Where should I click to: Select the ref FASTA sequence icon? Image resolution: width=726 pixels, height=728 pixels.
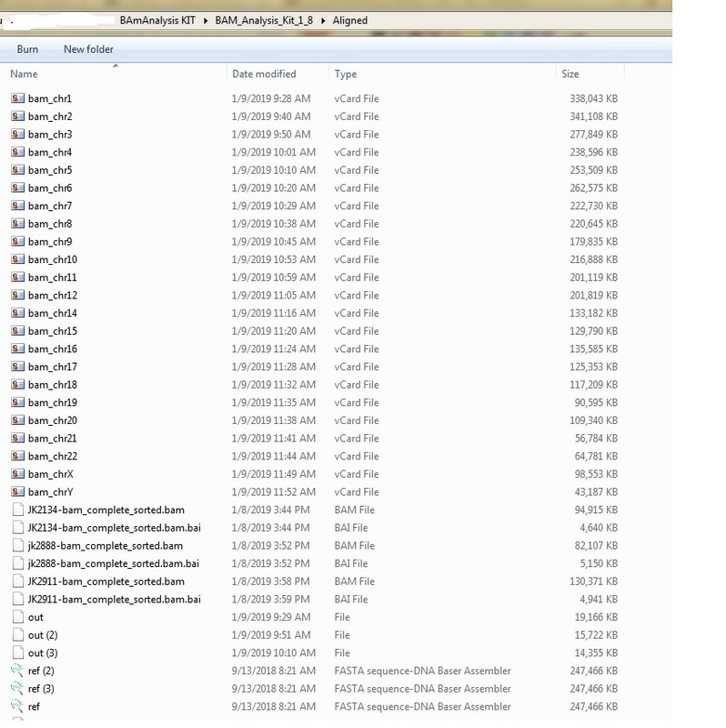click(17, 706)
